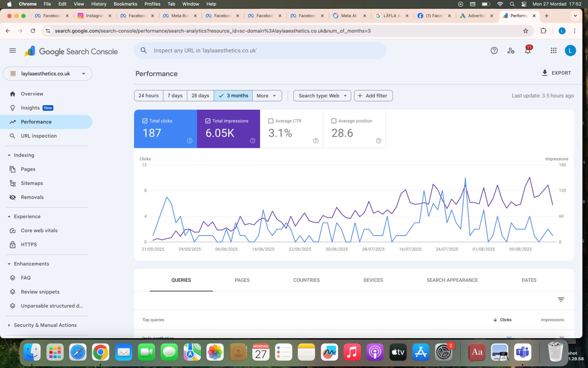Open Core web vitals report

click(39, 231)
